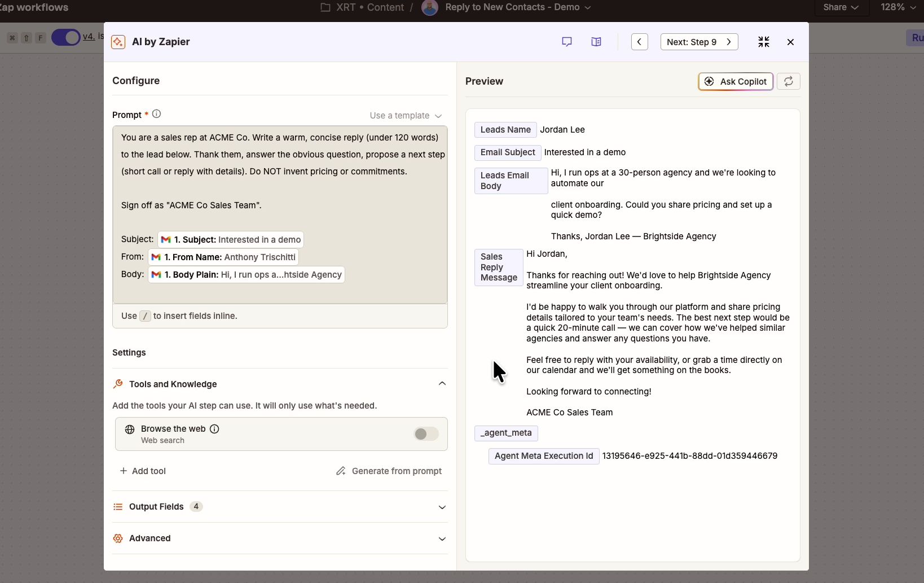Click the folder icon before XRT
The width and height of the screenshot is (924, 583).
[x=325, y=7]
